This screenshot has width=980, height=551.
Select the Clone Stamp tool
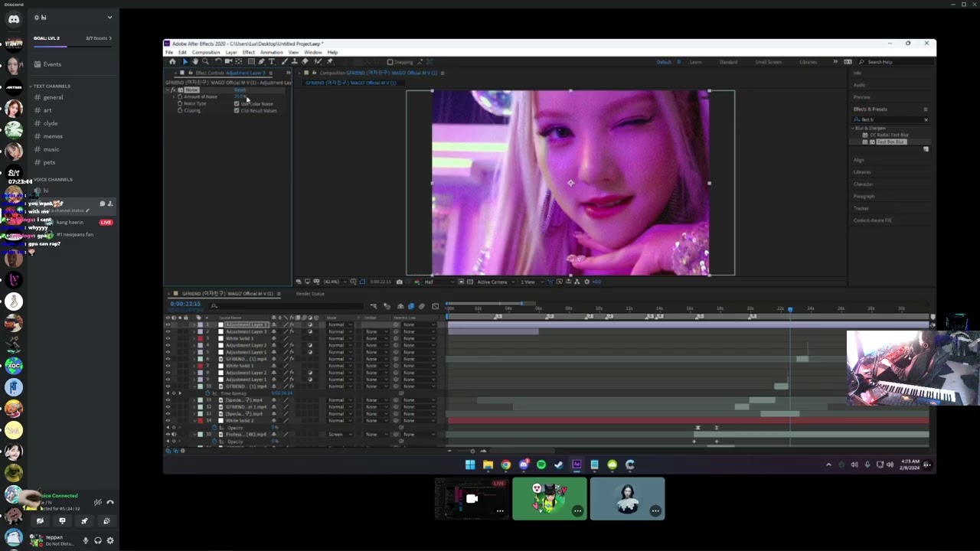pos(295,61)
